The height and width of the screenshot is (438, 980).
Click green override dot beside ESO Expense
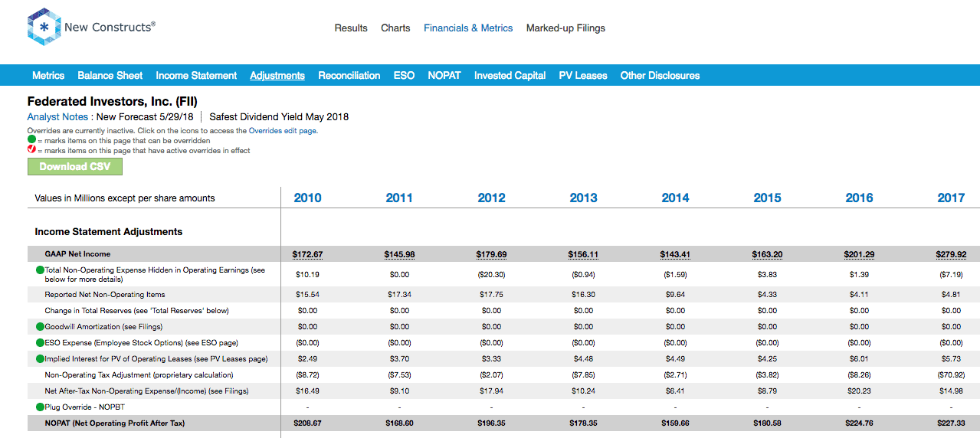click(40, 343)
